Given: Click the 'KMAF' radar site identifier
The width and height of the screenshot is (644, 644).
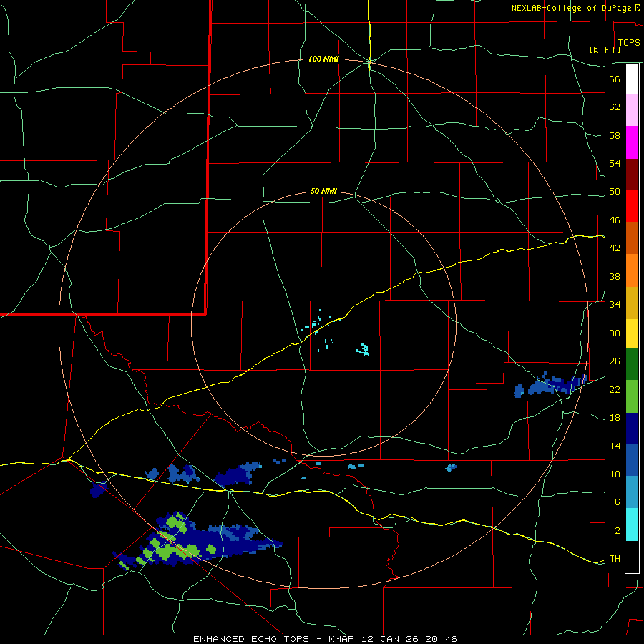Looking at the screenshot, I should click(341, 639).
